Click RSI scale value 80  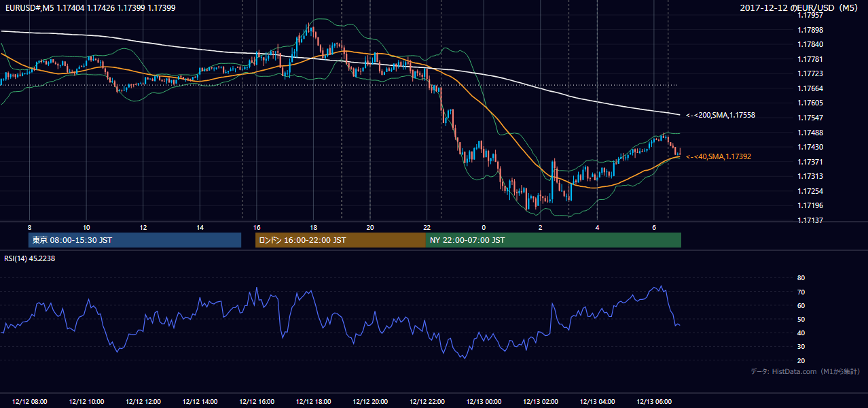pyautogui.click(x=801, y=278)
